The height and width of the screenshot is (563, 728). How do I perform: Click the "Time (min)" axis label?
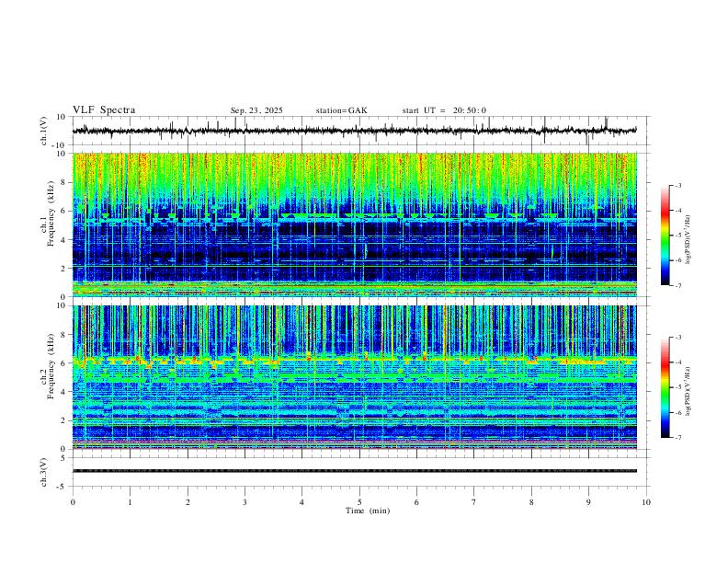368,511
